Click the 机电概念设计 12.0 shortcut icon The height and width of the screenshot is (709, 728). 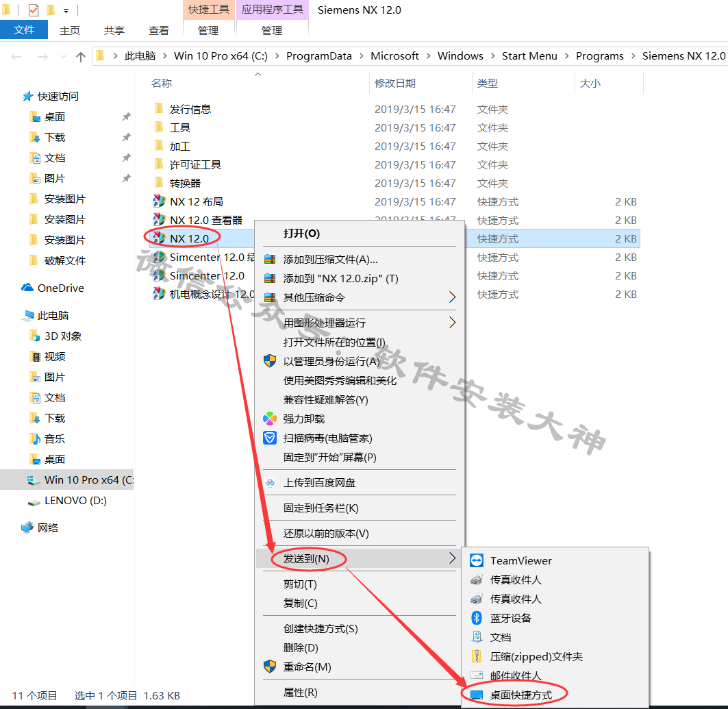tap(159, 294)
